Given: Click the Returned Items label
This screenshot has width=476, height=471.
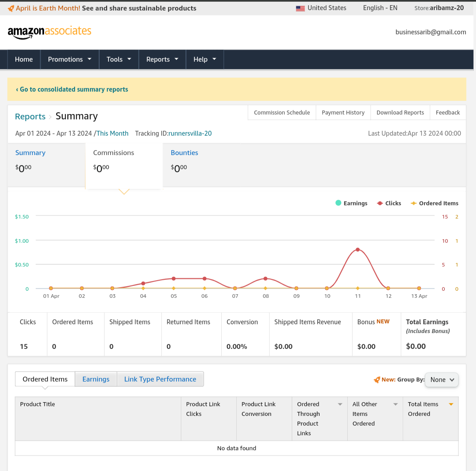Looking at the screenshot, I should click(188, 322).
